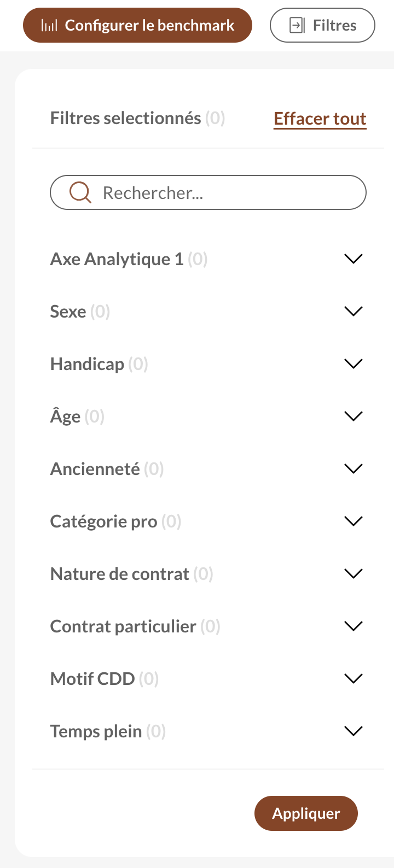Expand the Âge filter chevron
394x868 pixels.
click(x=354, y=416)
